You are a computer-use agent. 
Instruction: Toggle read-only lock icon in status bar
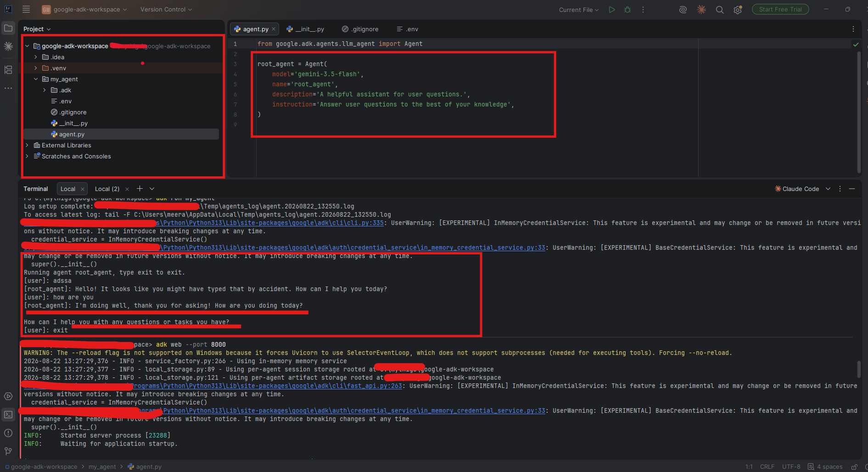tap(854, 467)
